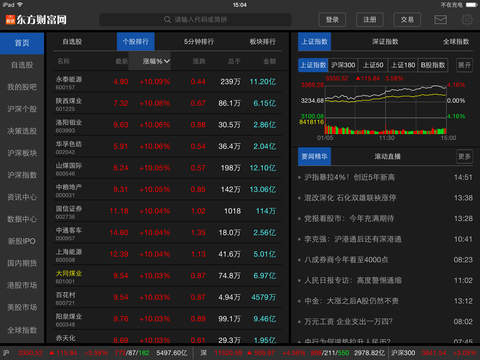Viewport: 480px width, 360px height.
Task: Tap the 东方财富网 logo
Action: coord(36,20)
